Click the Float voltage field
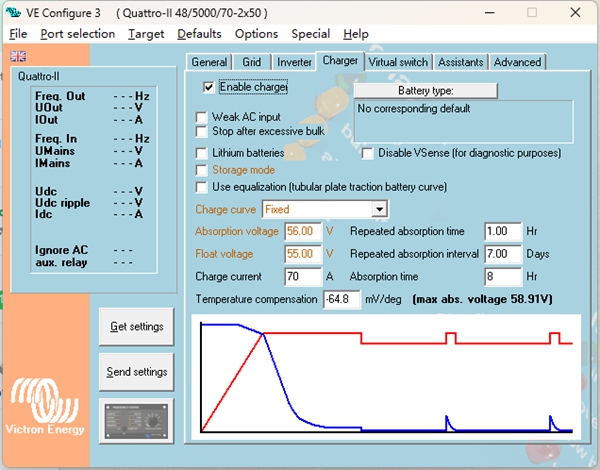600x470 pixels. coord(303,254)
